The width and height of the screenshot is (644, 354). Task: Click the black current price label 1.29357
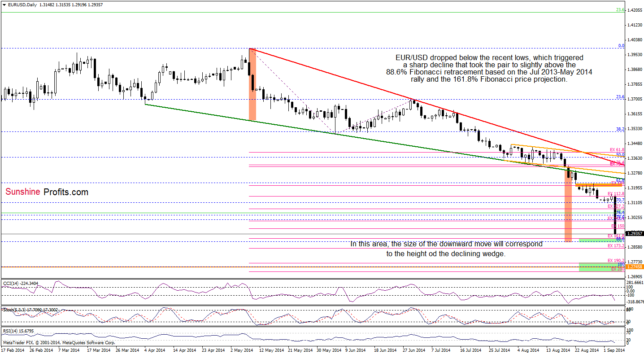tap(635, 233)
